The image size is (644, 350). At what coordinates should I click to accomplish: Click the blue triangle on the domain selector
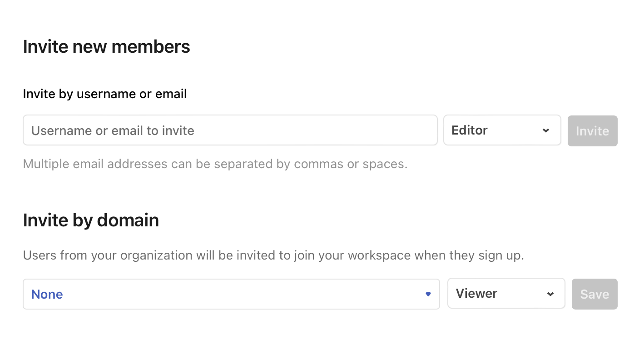click(428, 294)
